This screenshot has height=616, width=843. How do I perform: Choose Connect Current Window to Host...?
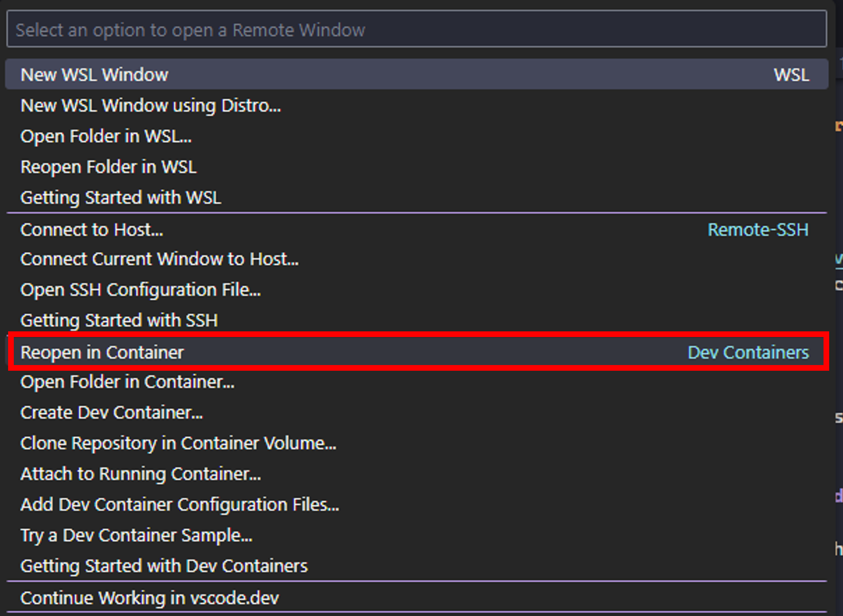click(417, 259)
